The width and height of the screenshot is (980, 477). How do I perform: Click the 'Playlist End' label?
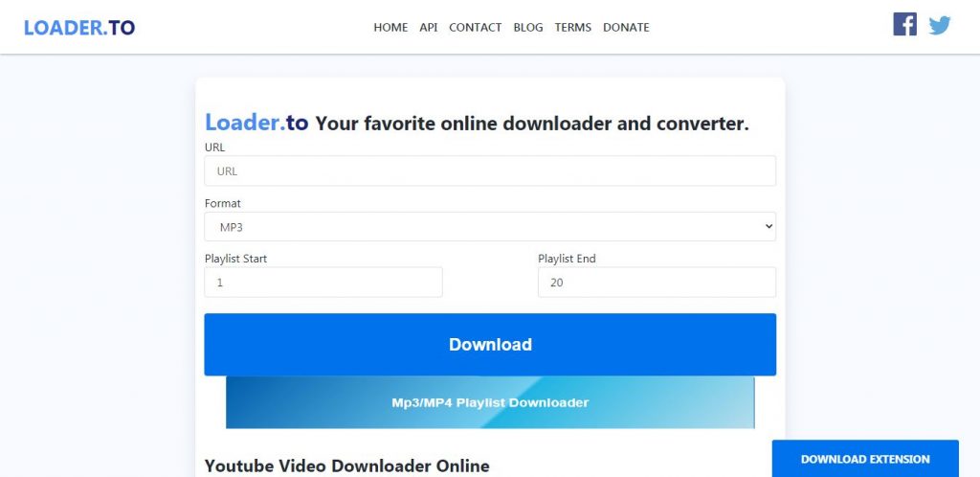(x=567, y=259)
